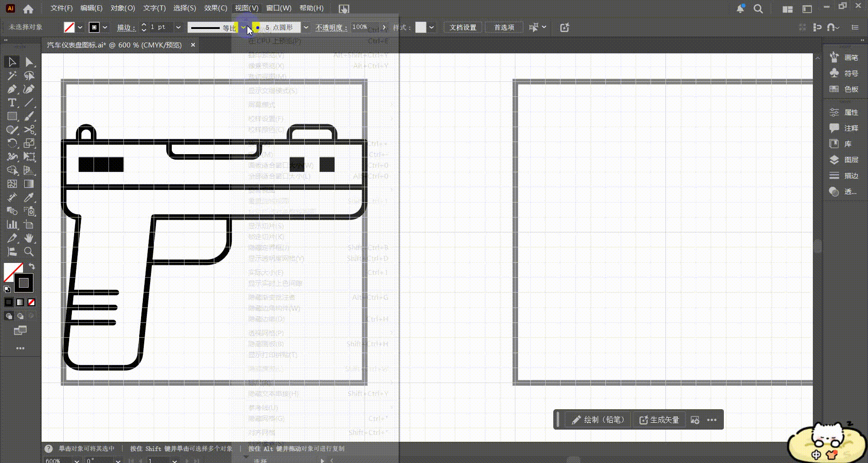Pick the Paintbrush tool
The height and width of the screenshot is (463, 868).
29,116
